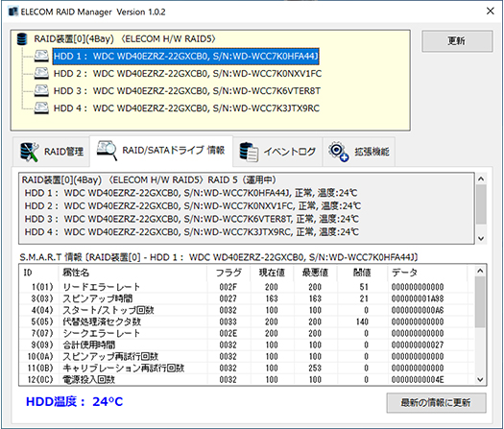504x429 pixels.
Task: Click drive list scroll down arrow
Action: point(481,238)
